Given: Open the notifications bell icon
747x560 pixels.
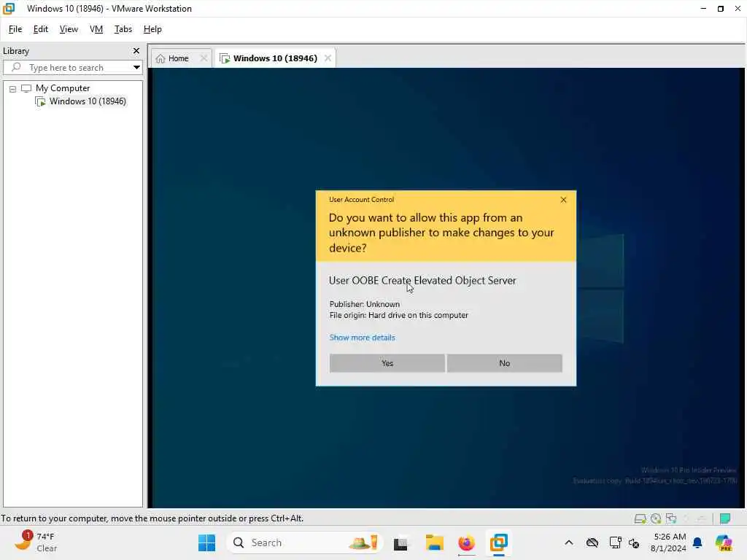Looking at the screenshot, I should pos(697,542).
